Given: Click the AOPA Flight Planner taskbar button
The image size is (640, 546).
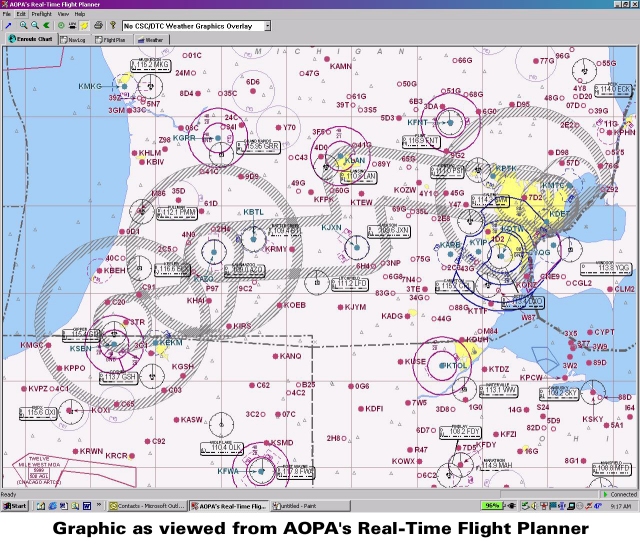Looking at the screenshot, I should [x=229, y=506].
